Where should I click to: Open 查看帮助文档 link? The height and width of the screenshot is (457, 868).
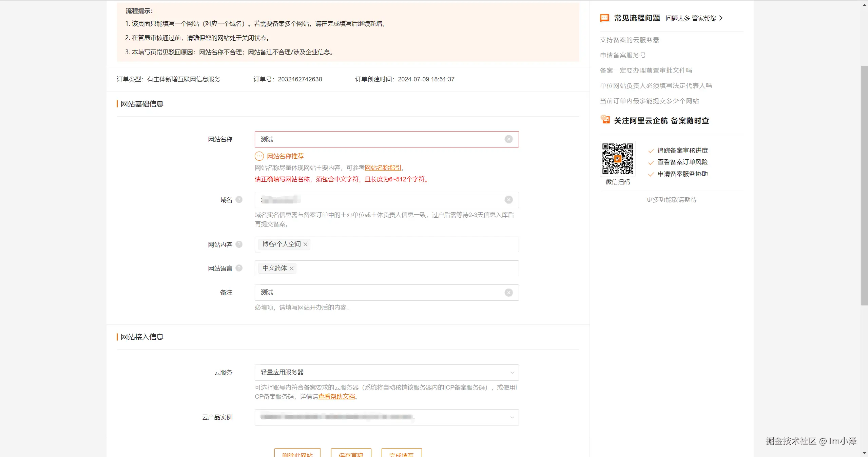(336, 397)
